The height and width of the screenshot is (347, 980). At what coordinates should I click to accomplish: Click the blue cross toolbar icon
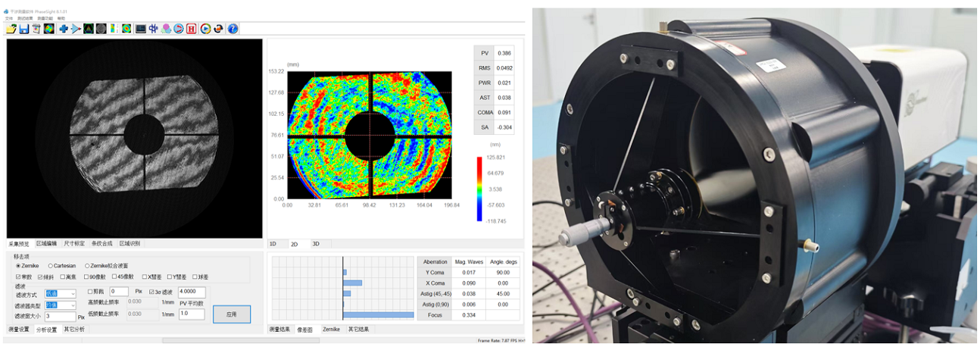[64, 29]
